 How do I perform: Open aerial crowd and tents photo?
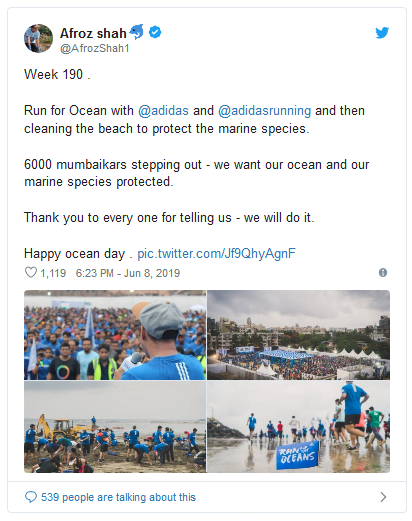coord(298,335)
